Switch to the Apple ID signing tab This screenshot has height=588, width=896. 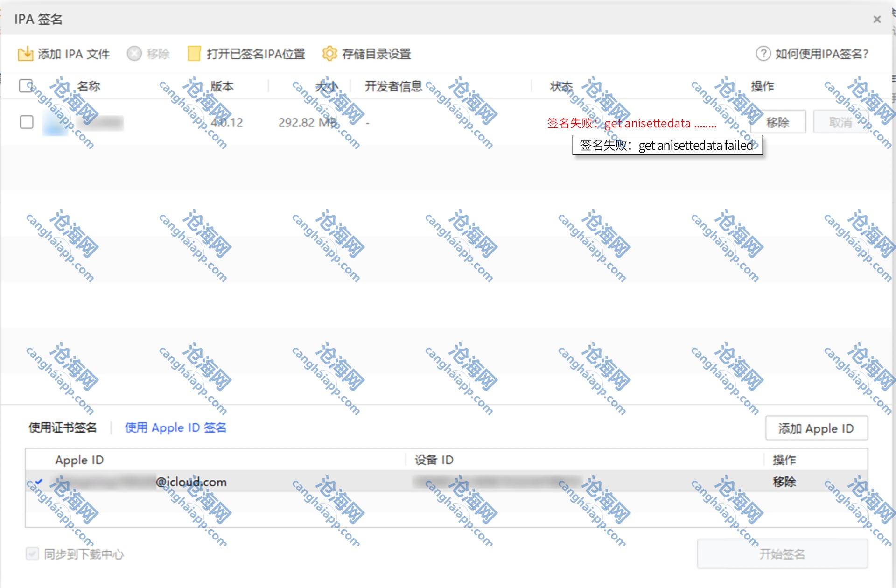pyautogui.click(x=175, y=427)
